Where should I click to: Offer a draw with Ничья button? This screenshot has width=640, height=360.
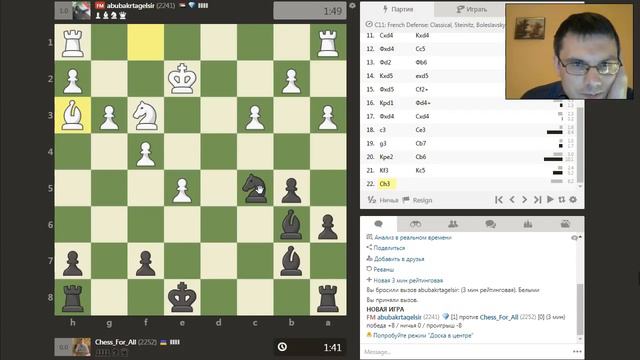tap(383, 200)
